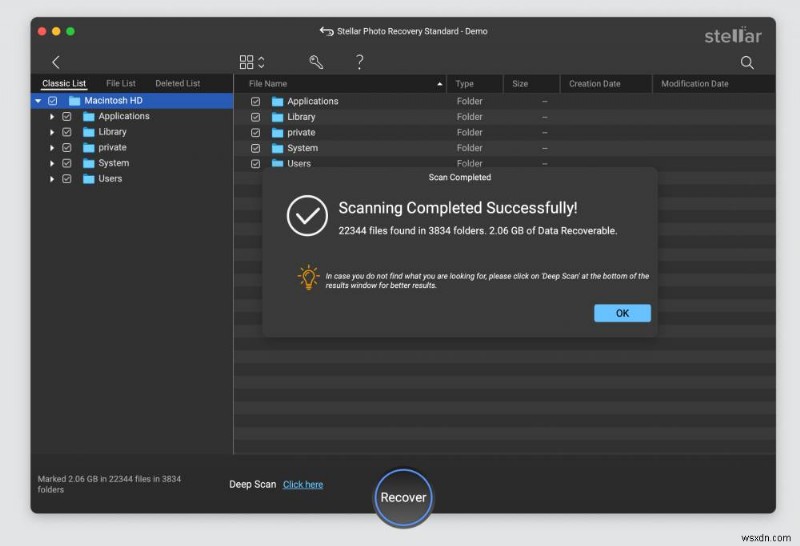Screen dimensions: 800x546
Task: Expand the private tree node
Action: point(52,148)
